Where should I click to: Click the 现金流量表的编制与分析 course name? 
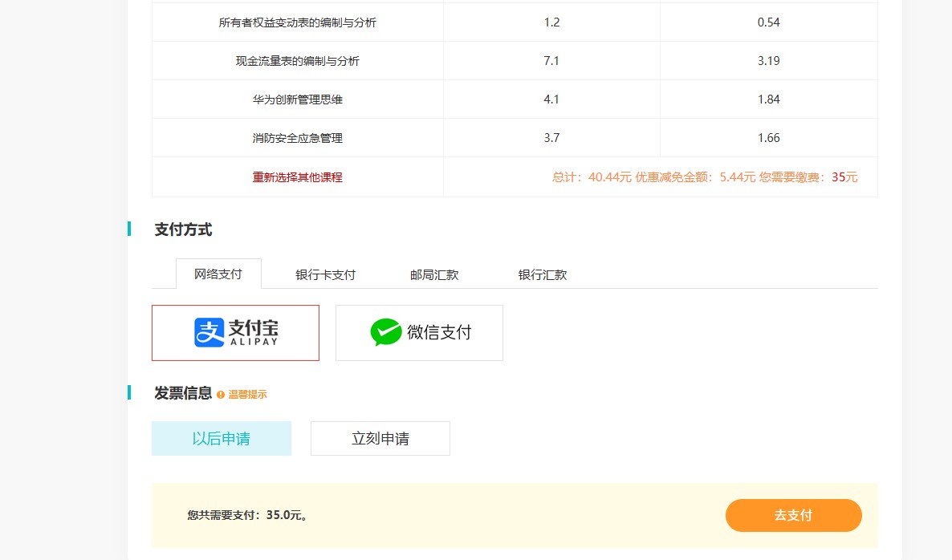click(x=297, y=61)
